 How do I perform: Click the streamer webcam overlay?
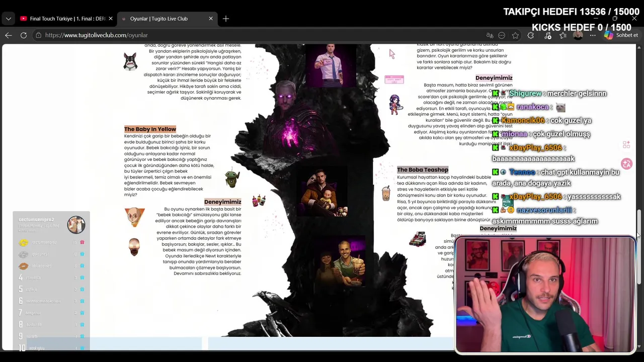click(x=545, y=295)
